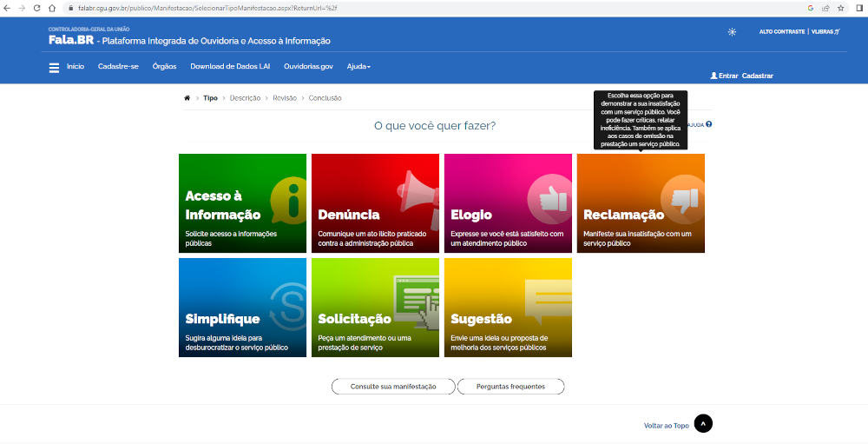Click the screen pointer icon on Solicitação
Screen dimensions: 868x444
point(418,302)
